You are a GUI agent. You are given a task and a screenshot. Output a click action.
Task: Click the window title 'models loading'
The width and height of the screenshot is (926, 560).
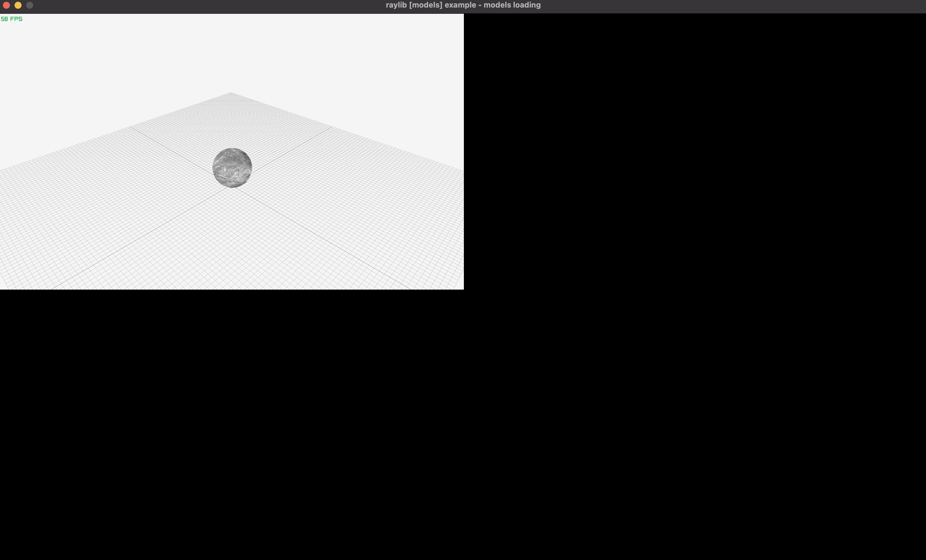tap(463, 5)
